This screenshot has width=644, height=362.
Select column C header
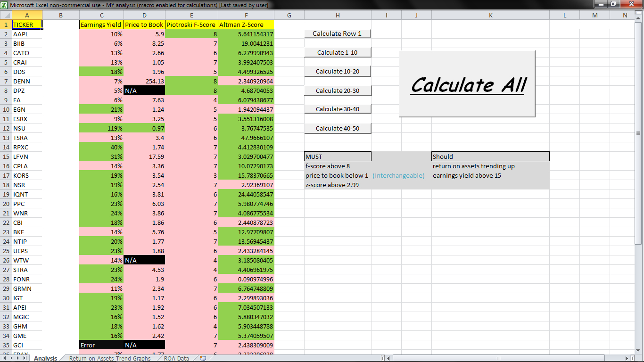(101, 16)
